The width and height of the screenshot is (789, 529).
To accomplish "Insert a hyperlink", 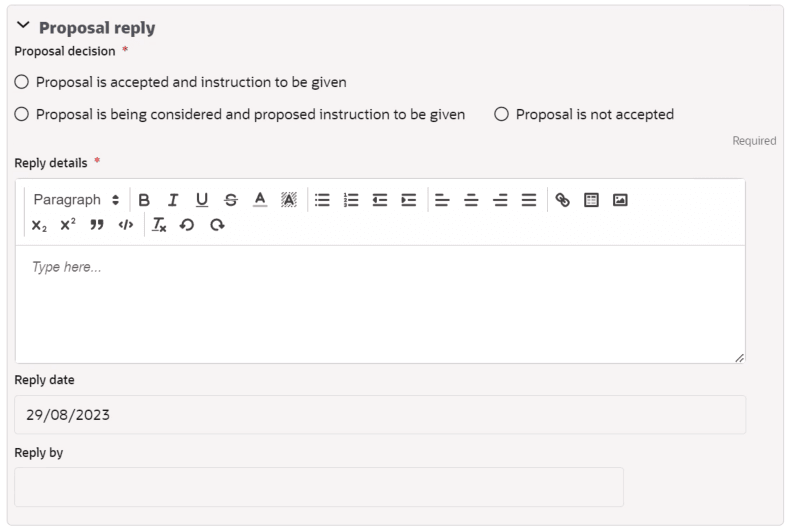I will [562, 200].
